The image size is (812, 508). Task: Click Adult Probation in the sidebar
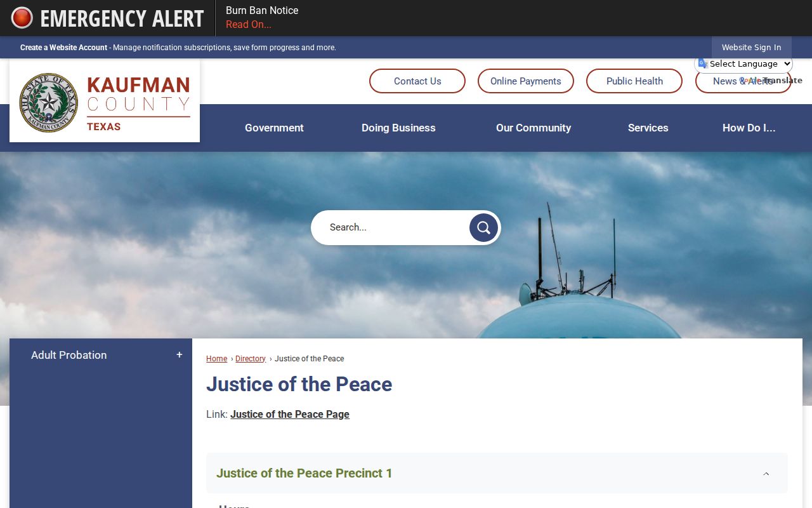(69, 355)
